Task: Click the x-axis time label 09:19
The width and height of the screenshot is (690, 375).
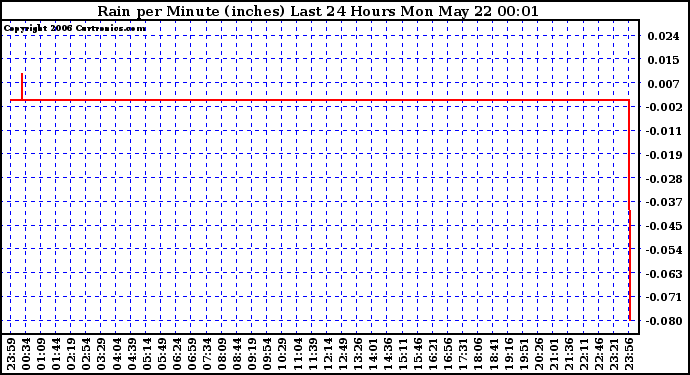Action: (252, 355)
